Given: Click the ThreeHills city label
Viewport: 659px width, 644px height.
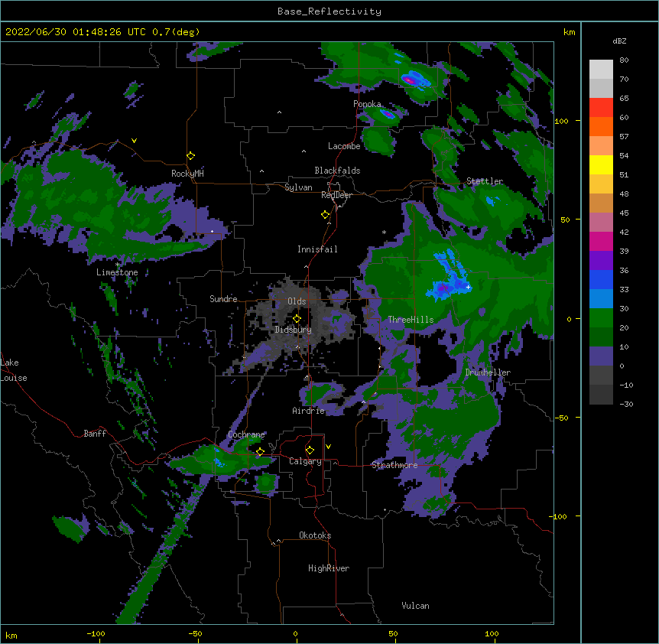Looking at the screenshot, I should (x=411, y=320).
